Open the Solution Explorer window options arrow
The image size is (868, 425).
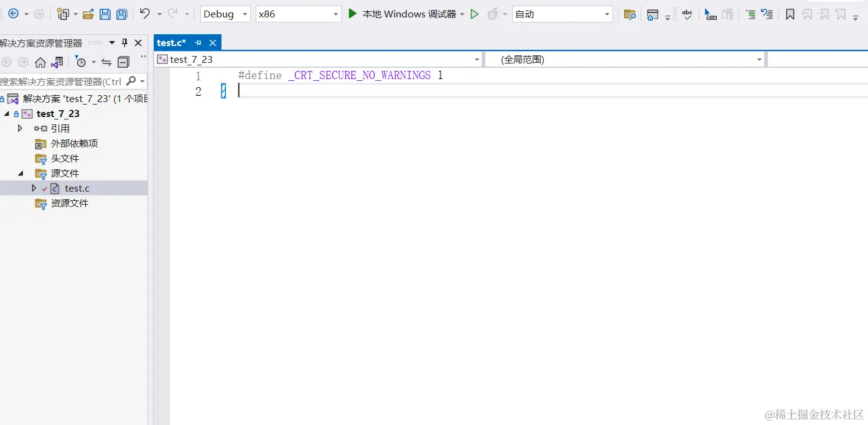click(112, 43)
